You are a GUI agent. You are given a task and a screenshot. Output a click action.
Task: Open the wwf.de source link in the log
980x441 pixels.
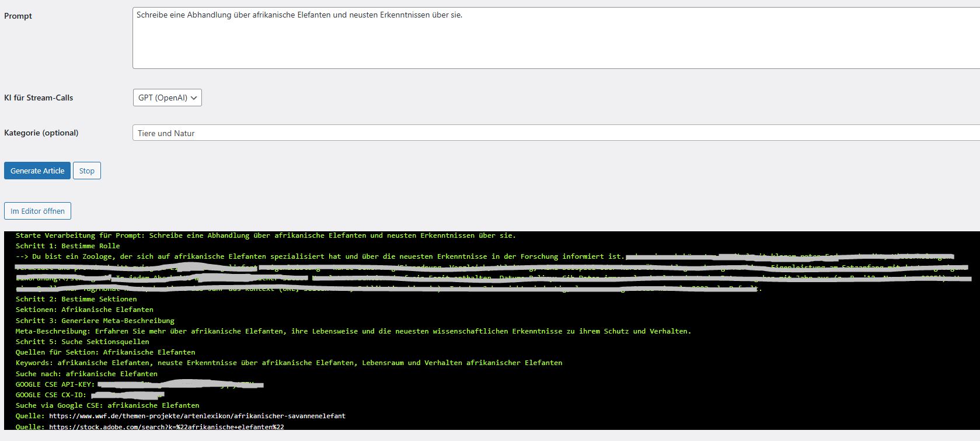[x=197, y=416]
